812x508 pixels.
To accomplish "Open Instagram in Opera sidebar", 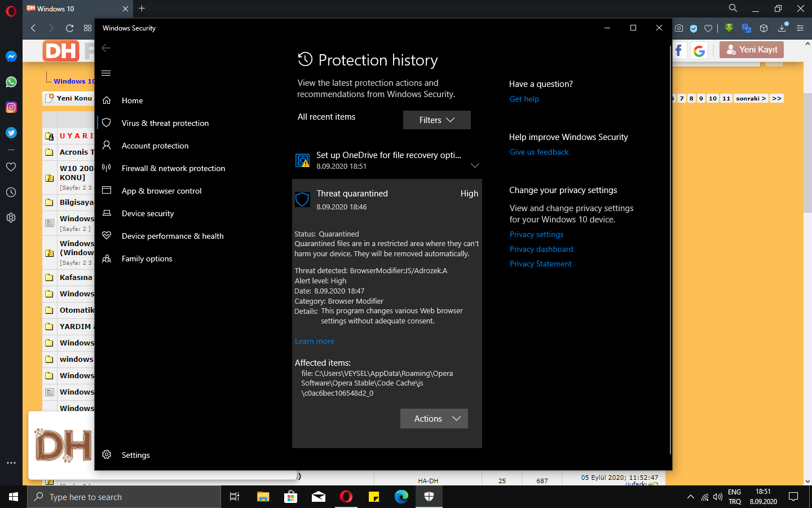I will tap(11, 107).
